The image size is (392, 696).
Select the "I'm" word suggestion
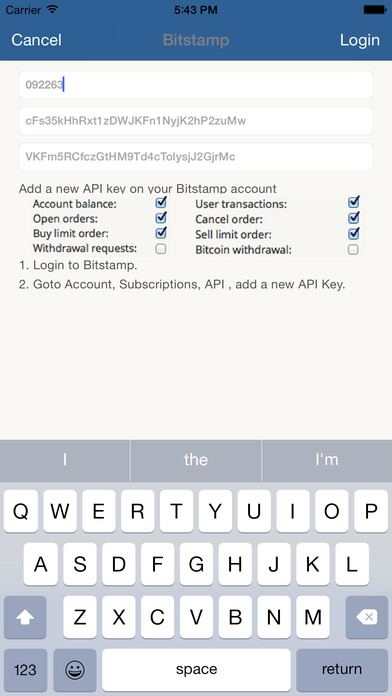point(327,460)
